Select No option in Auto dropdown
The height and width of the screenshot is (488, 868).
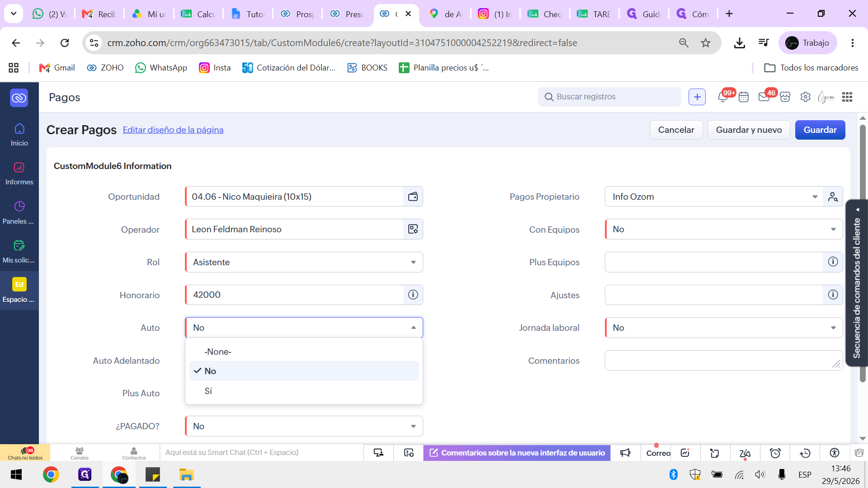point(304,371)
